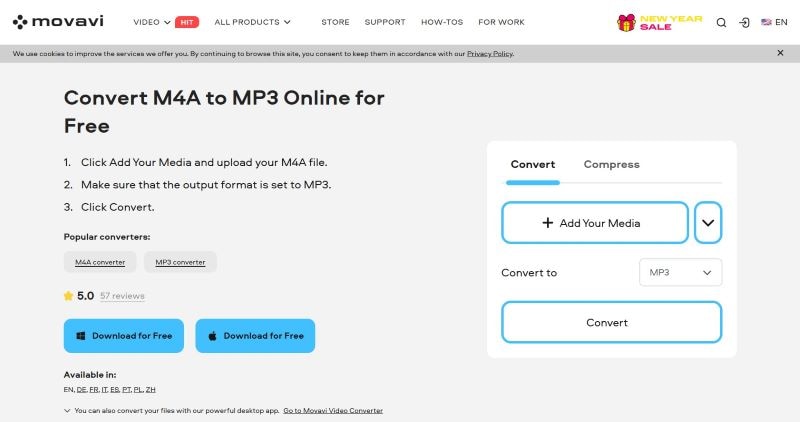Click the red HIT badge
Viewport: 800px width, 422px height.
pyautogui.click(x=187, y=22)
